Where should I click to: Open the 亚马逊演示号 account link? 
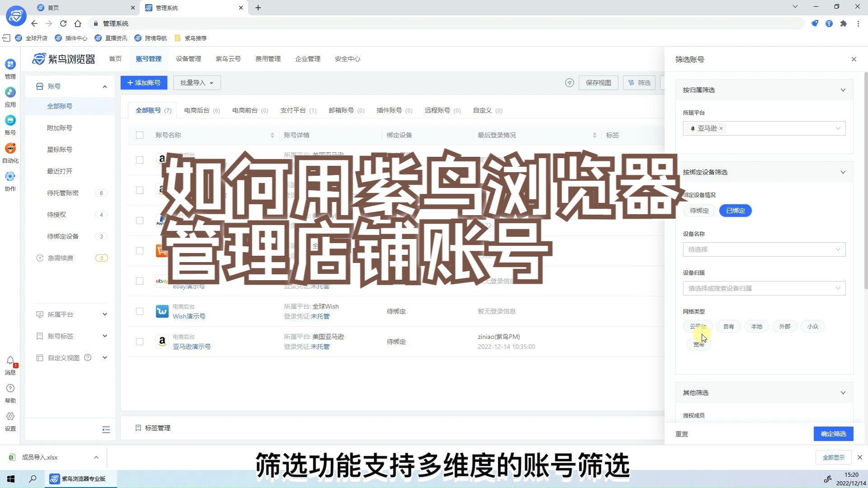point(192,347)
